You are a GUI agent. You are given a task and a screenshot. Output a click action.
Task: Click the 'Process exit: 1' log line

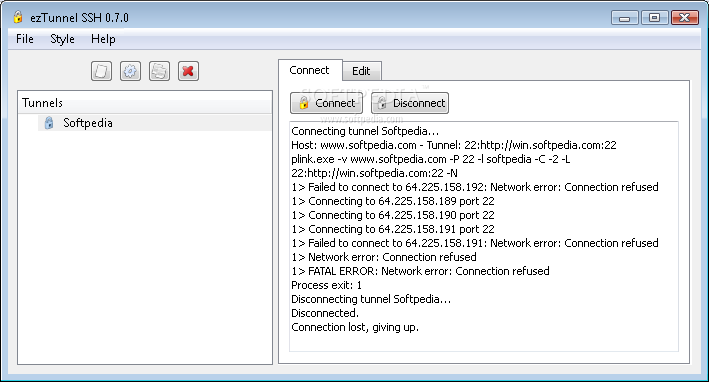click(326, 285)
